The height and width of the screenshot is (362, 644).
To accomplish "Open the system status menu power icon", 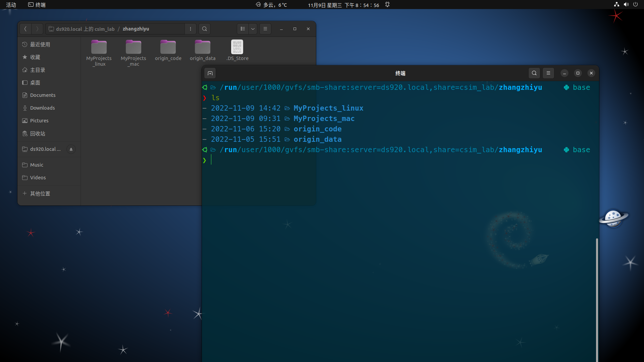I will (635, 5).
